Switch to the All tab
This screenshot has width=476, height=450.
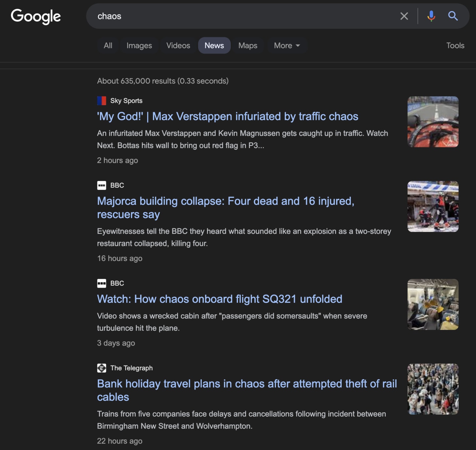coord(108,45)
